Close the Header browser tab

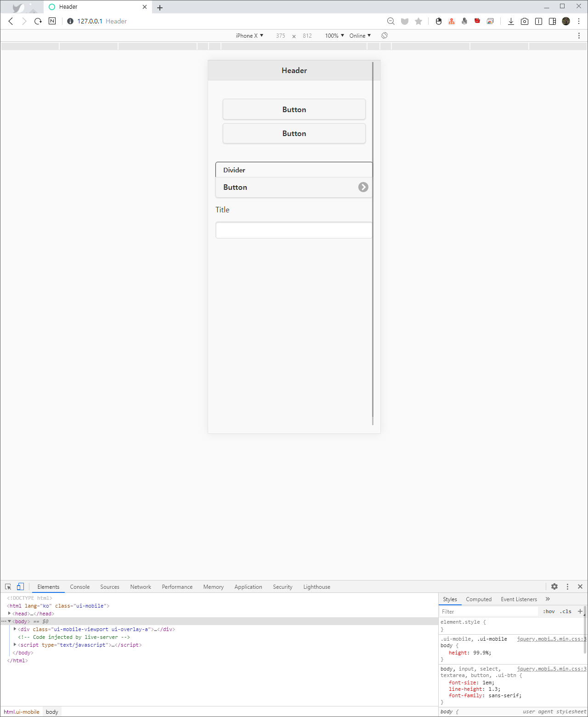tap(145, 7)
